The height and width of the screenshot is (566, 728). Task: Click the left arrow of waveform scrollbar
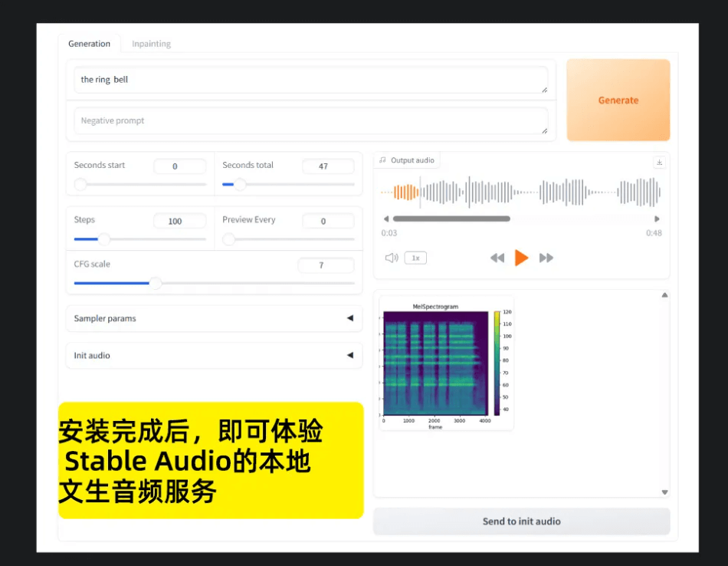tap(385, 219)
